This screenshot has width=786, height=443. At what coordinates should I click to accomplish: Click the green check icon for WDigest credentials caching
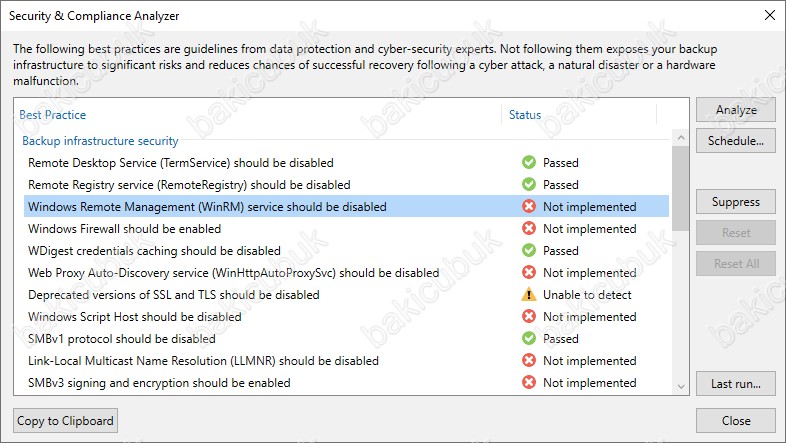528,251
